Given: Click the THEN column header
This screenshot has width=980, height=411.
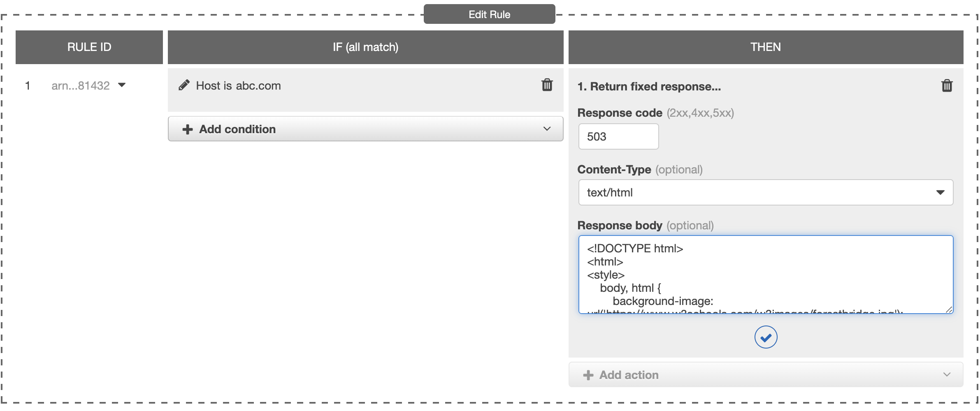Looking at the screenshot, I should tap(766, 47).
